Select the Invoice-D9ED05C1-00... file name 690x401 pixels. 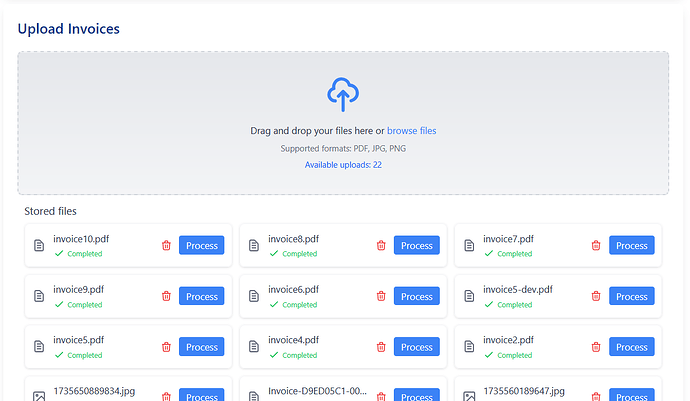pyautogui.click(x=317, y=391)
